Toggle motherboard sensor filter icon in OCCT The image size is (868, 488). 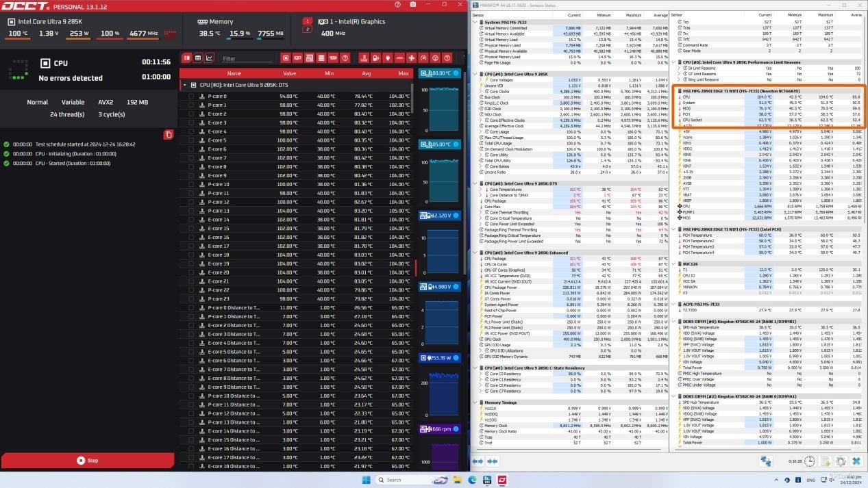310,58
